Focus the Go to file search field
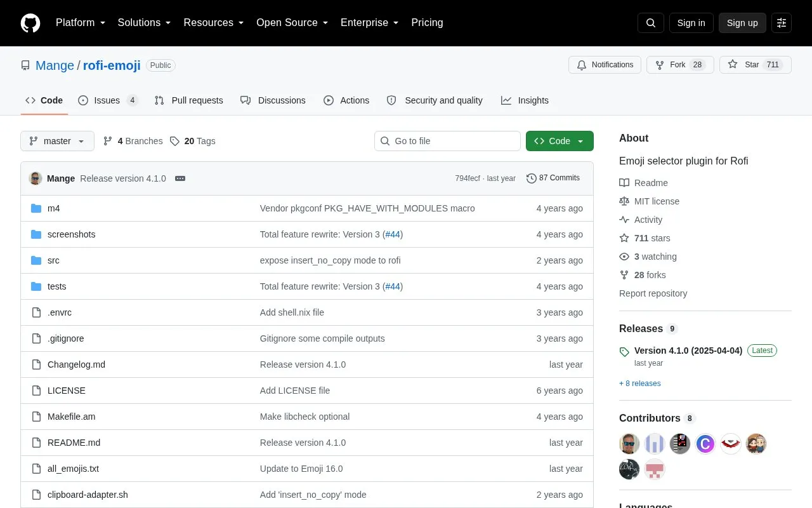Viewport: 812px width, 508px height. (x=447, y=141)
